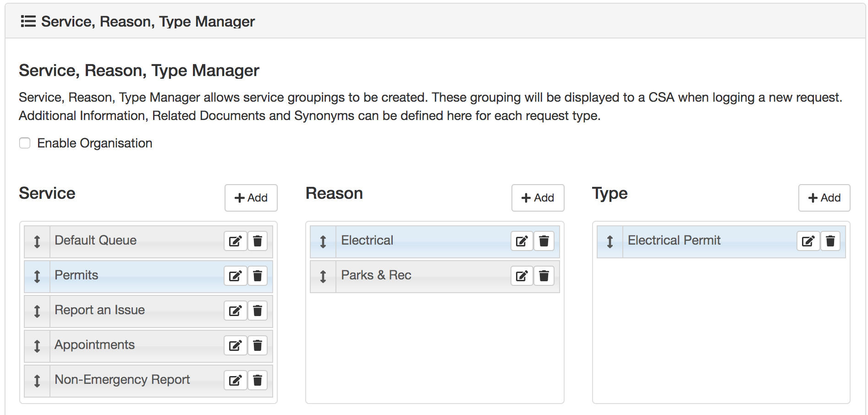
Task: Edit the Non-Emergency Report service
Action: coord(235,380)
